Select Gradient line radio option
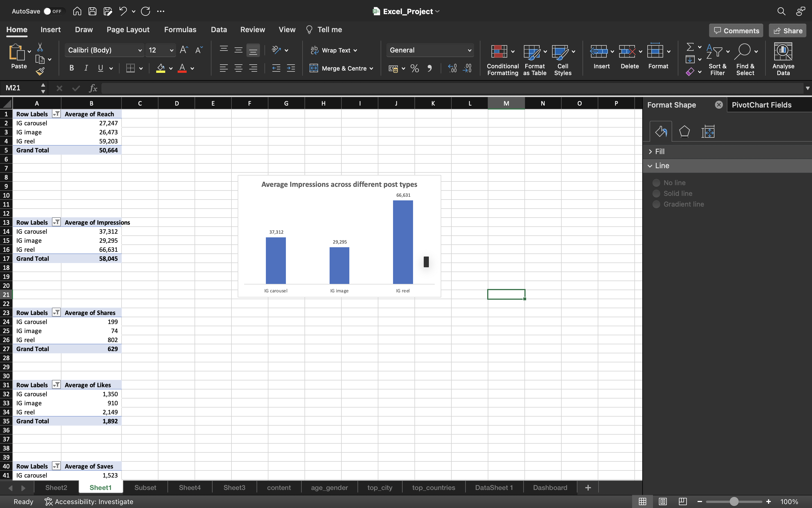 pos(656,204)
